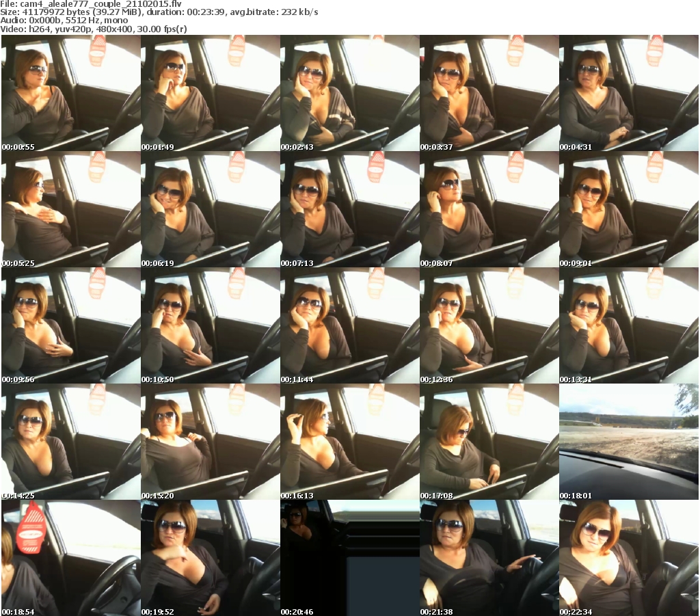Open the thumbnail stamped 00:04:31
Viewport: 700px width, 616px height.
coord(629,93)
